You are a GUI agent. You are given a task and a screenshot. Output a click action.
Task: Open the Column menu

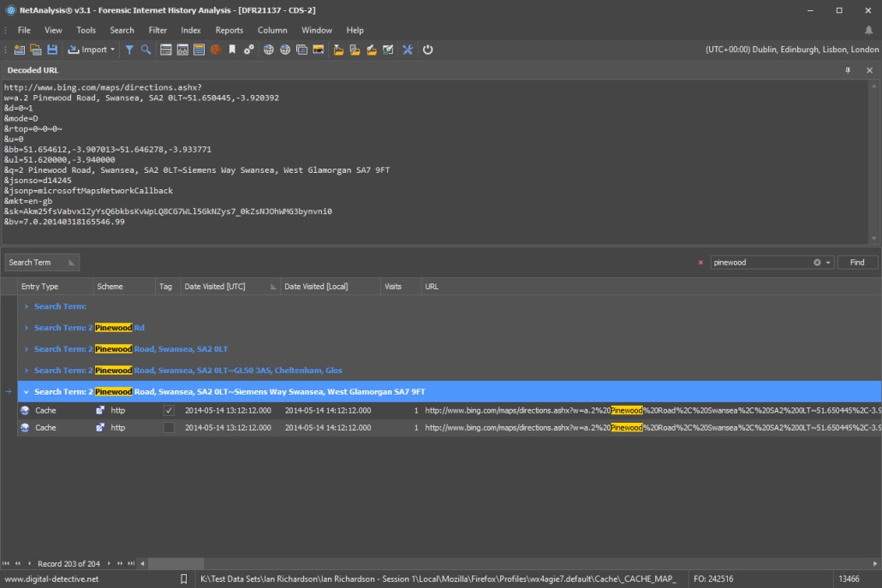pos(272,30)
